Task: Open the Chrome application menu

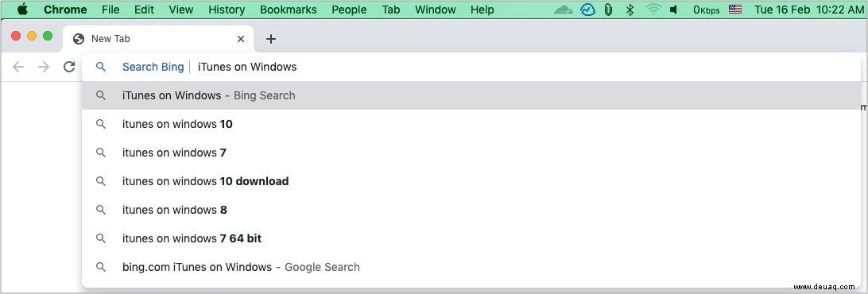Action: (65, 10)
